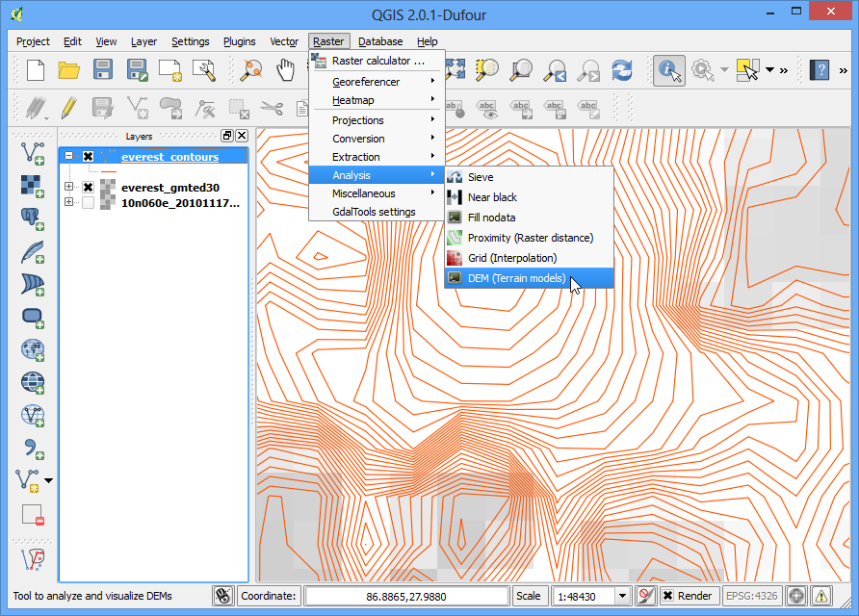Viewport: 859px width, 616px height.
Task: Open the Composer Manager icon
Action: (204, 70)
